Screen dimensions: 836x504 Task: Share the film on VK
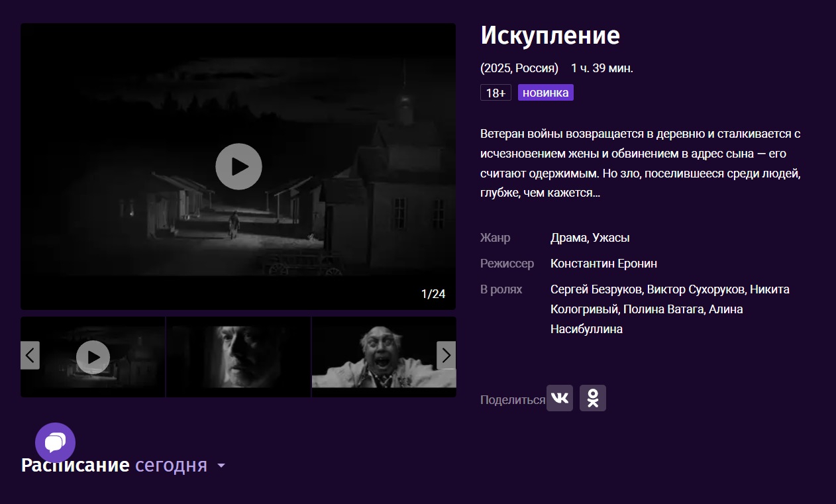click(560, 398)
